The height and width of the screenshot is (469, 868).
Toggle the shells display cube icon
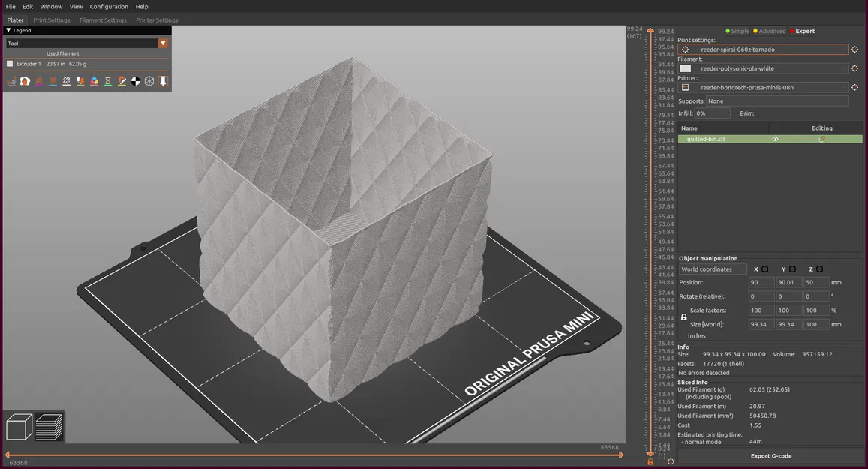point(149,80)
